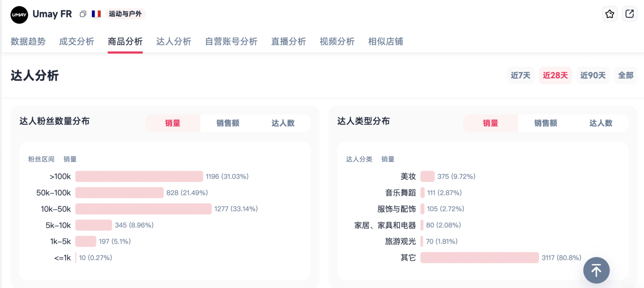Select the 全部 time range
This screenshot has width=644, height=288.
(625, 75)
